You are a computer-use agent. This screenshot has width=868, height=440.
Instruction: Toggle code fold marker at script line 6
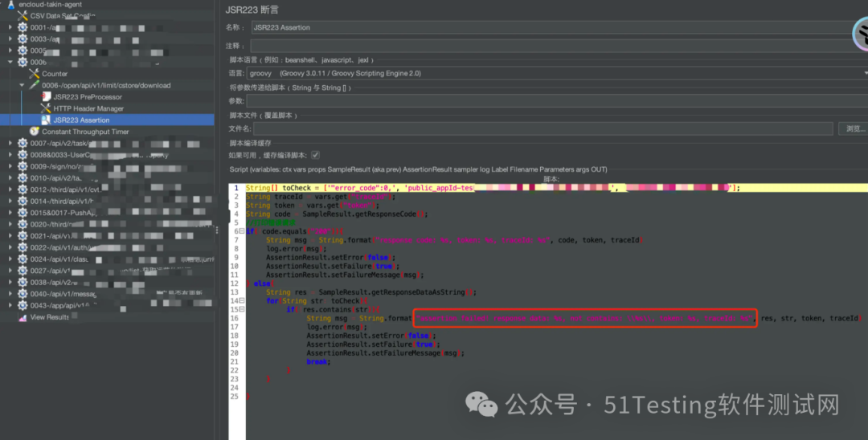pos(242,231)
